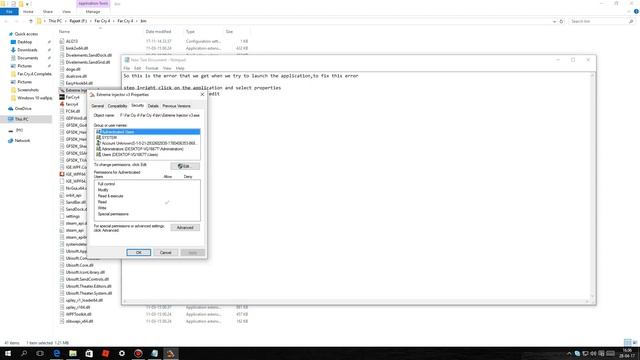Screen dimensions: 640x360
Task: Switch to Previous Versions tab
Action: pyautogui.click(x=176, y=106)
